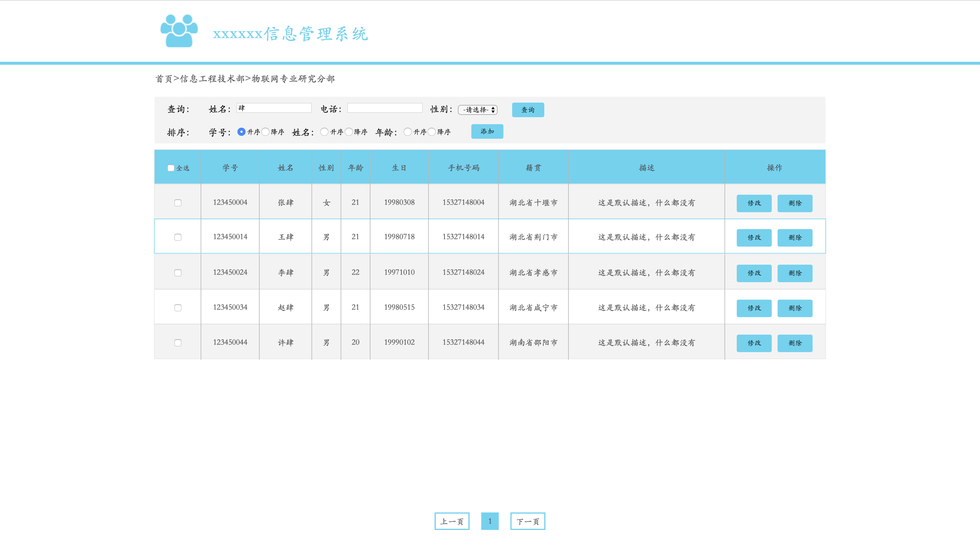Click hometown cell 湖北省咸宁市

[x=533, y=307]
